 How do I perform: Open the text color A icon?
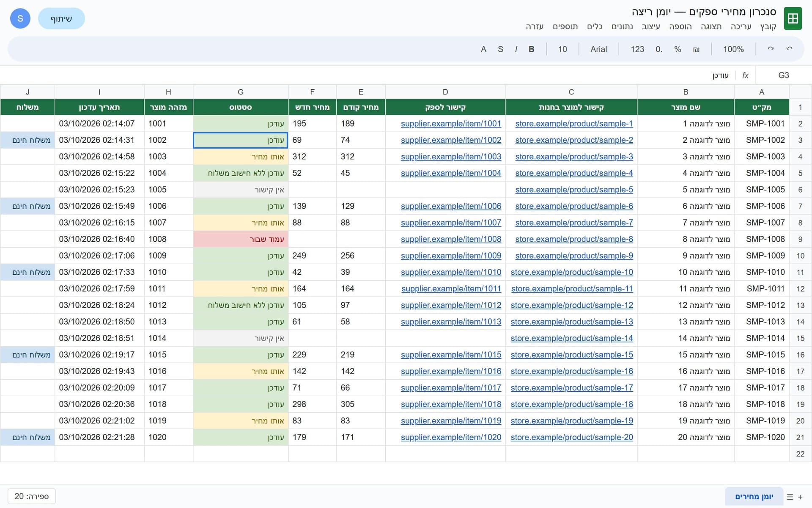[x=483, y=49]
